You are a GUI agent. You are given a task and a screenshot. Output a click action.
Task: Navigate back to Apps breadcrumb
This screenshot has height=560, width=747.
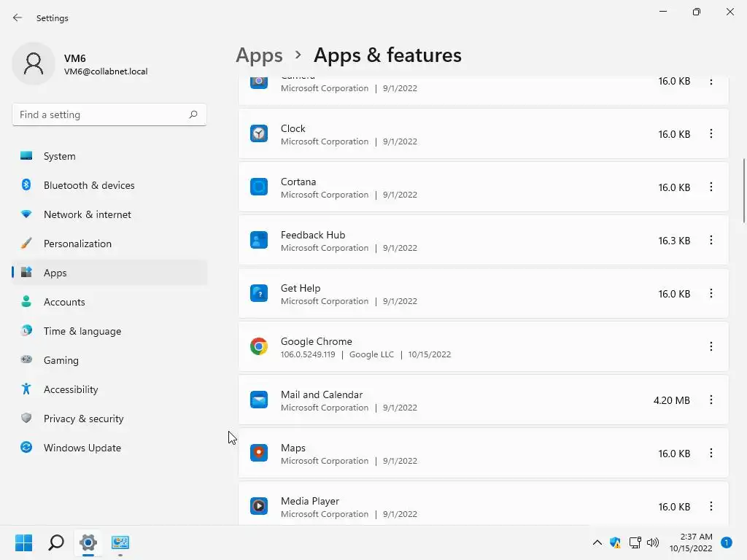click(x=259, y=55)
